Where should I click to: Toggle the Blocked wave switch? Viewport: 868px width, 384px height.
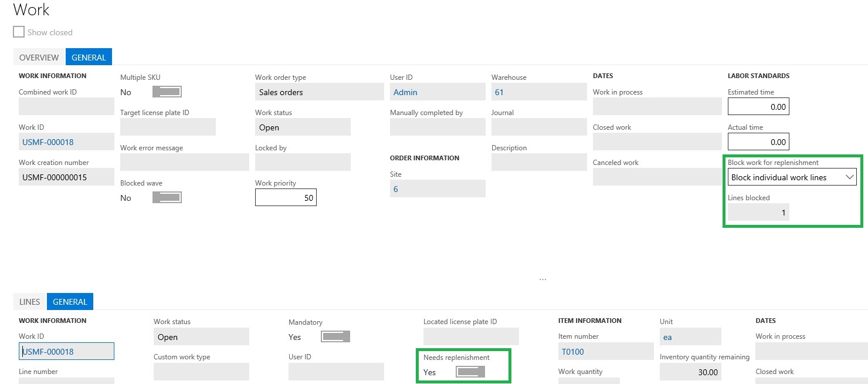point(167,198)
